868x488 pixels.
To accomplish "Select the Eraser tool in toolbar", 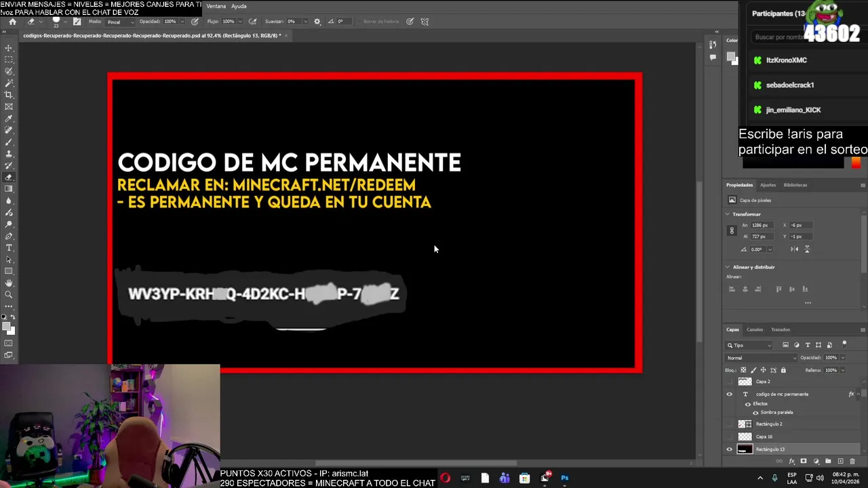I will coord(9,178).
